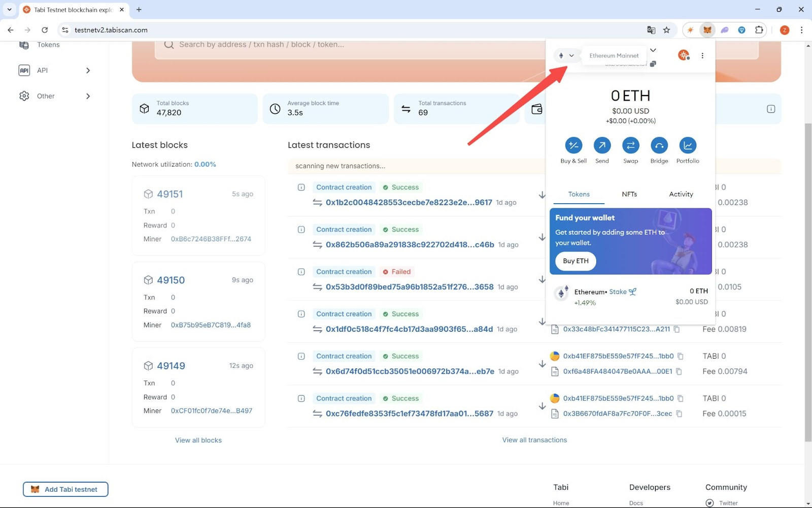Open the Chrome tab search dropdown
Image resolution: width=812 pixels, height=508 pixels.
click(x=9, y=9)
